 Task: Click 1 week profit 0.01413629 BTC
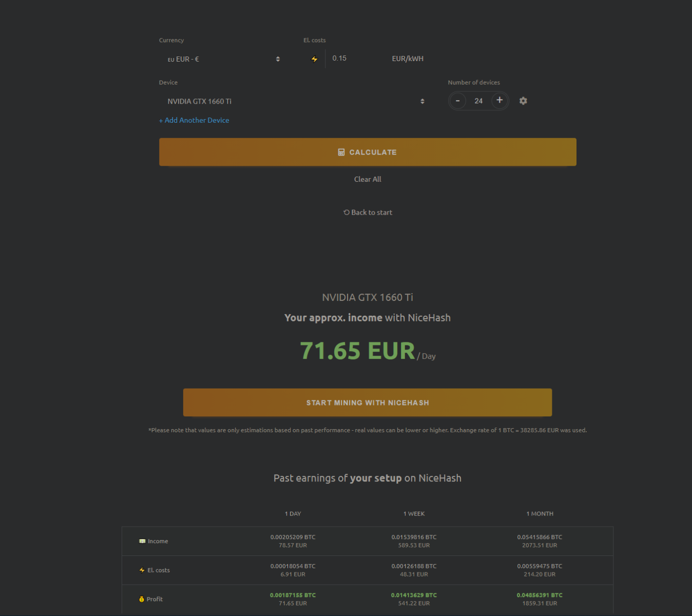click(414, 595)
